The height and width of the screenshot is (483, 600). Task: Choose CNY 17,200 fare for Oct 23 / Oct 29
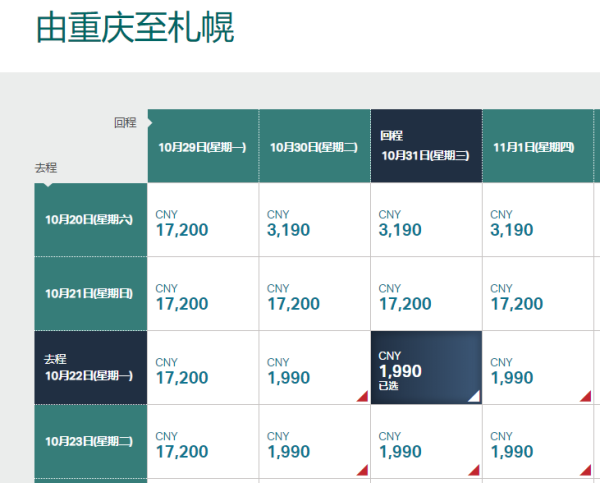click(203, 441)
